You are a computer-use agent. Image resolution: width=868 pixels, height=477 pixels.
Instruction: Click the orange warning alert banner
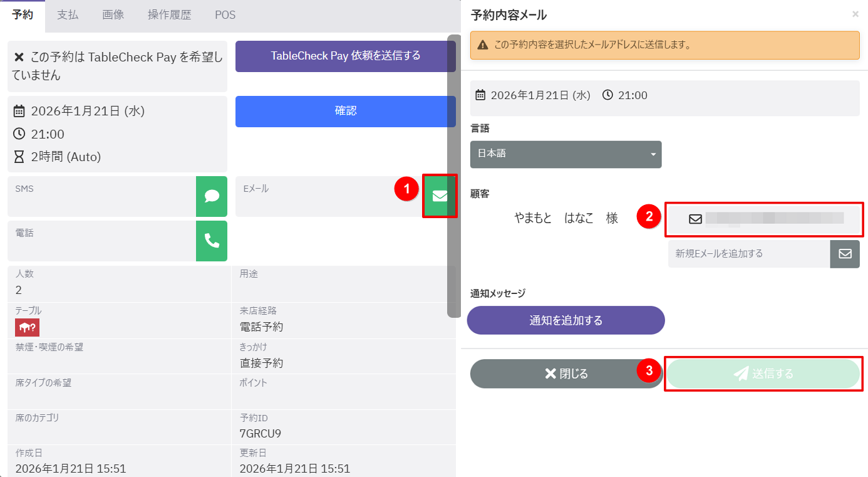pyautogui.click(x=665, y=45)
